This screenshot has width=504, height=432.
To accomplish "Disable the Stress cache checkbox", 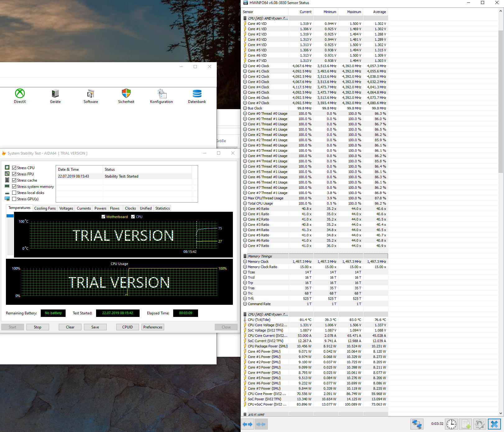I will (x=14, y=180).
